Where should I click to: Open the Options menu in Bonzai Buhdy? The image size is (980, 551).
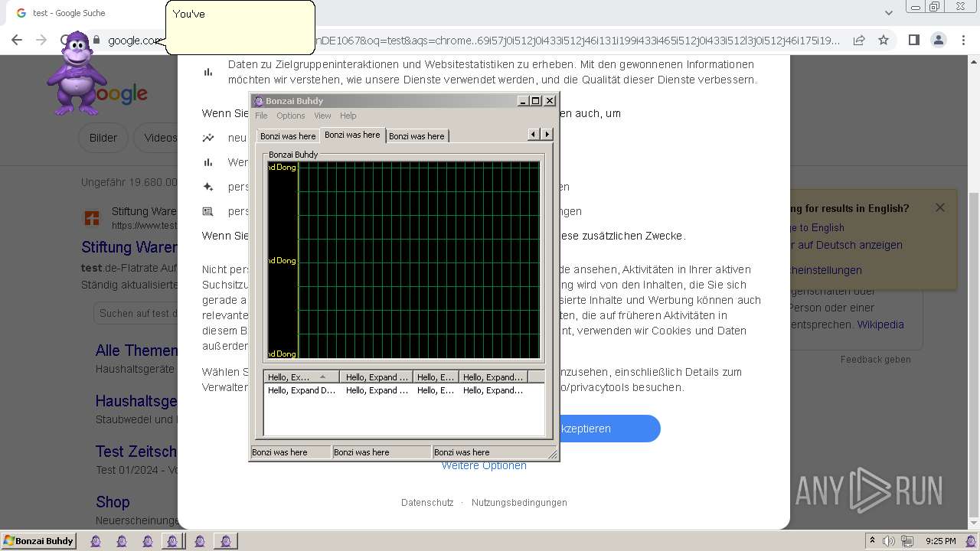290,116
